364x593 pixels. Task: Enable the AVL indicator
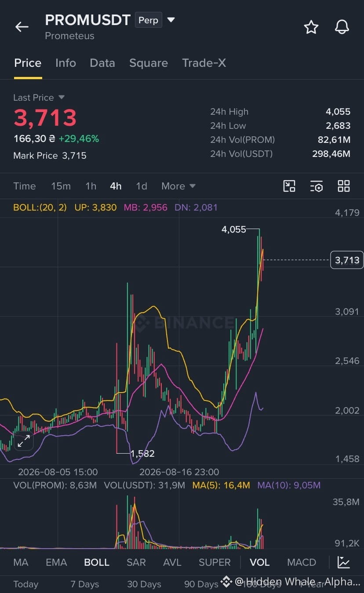pos(172,562)
